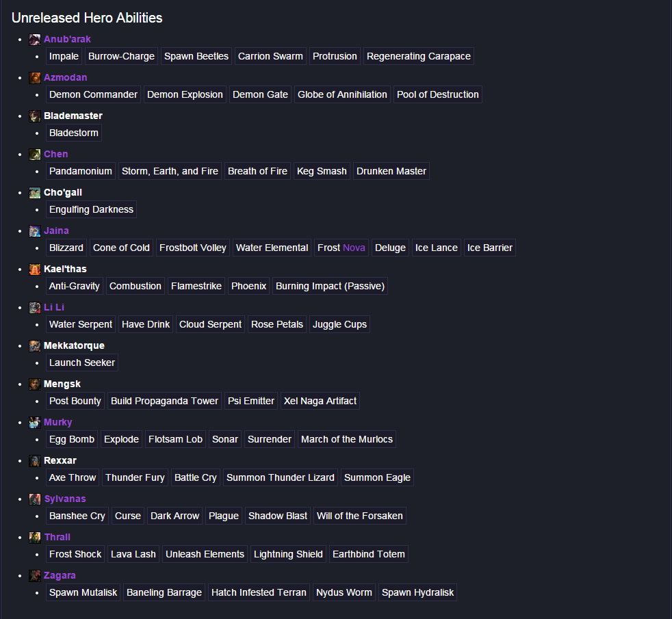672x619 pixels.
Task: Click the Bladestorm ability tag
Action: pos(74,133)
